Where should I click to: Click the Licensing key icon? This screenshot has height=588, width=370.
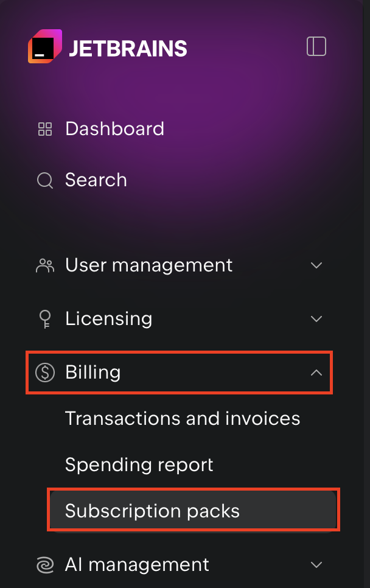point(45,318)
